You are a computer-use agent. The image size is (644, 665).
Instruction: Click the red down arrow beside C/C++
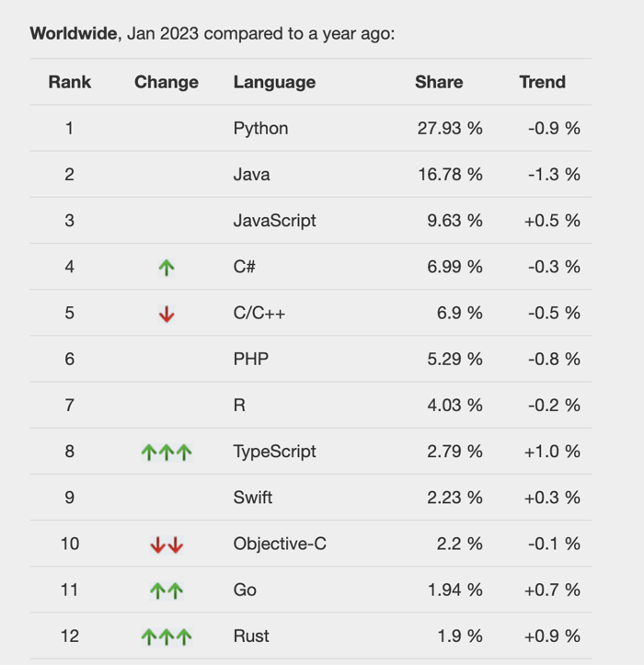coord(167,314)
